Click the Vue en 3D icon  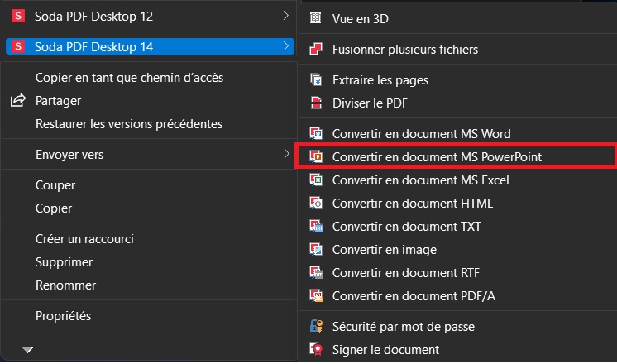click(316, 18)
